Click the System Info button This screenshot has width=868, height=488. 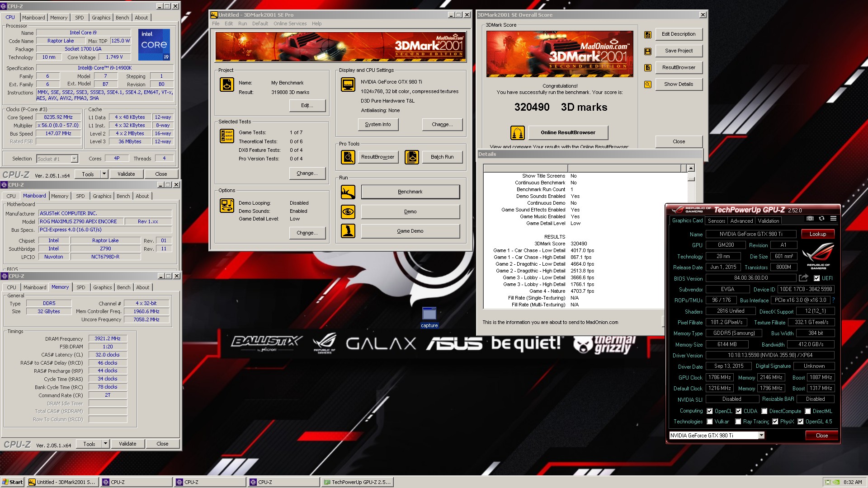point(378,125)
